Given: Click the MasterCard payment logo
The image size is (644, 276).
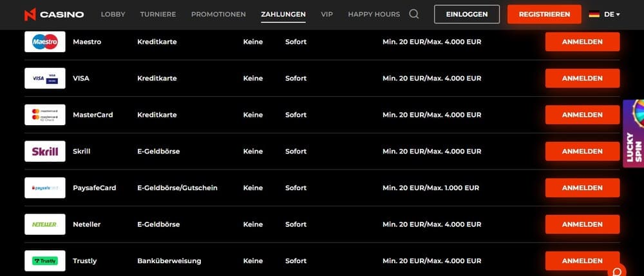Looking at the screenshot, I should coord(45,115).
